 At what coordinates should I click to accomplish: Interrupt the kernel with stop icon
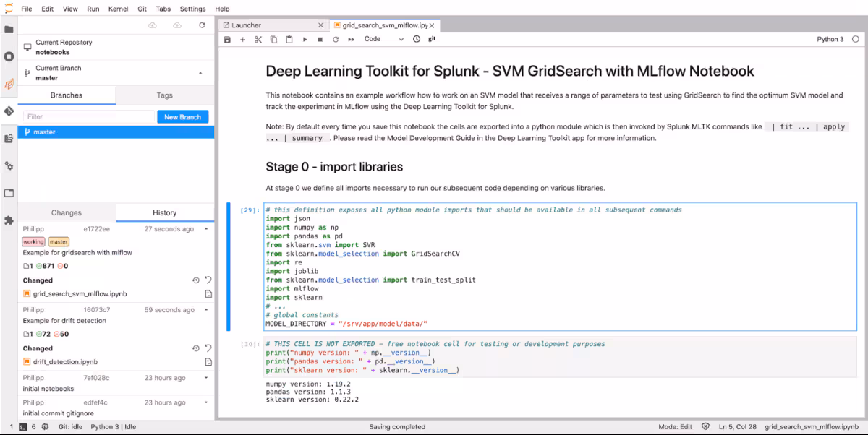[x=319, y=40]
